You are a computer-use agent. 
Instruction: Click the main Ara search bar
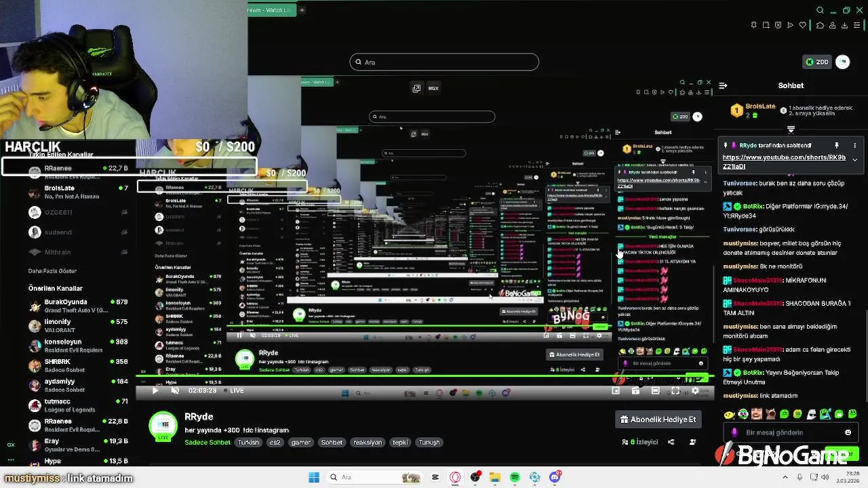tap(444, 62)
